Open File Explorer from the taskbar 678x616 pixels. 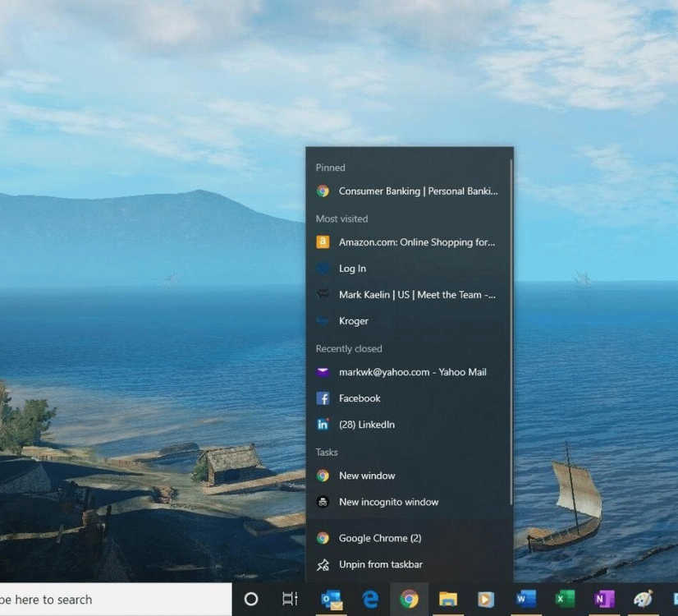pyautogui.click(x=447, y=599)
